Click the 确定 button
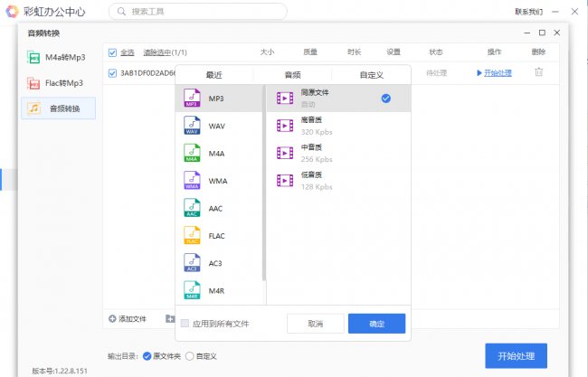The height and width of the screenshot is (377, 588). point(376,324)
